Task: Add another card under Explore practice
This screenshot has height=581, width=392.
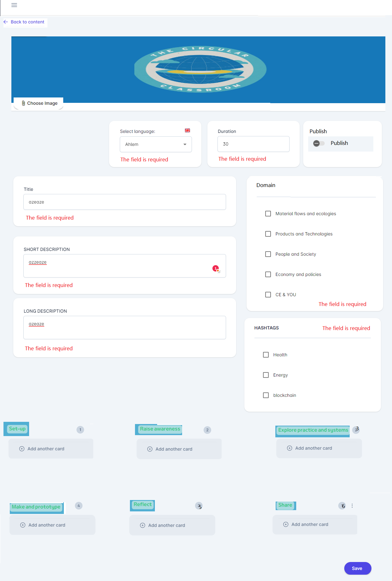Action: click(x=313, y=448)
